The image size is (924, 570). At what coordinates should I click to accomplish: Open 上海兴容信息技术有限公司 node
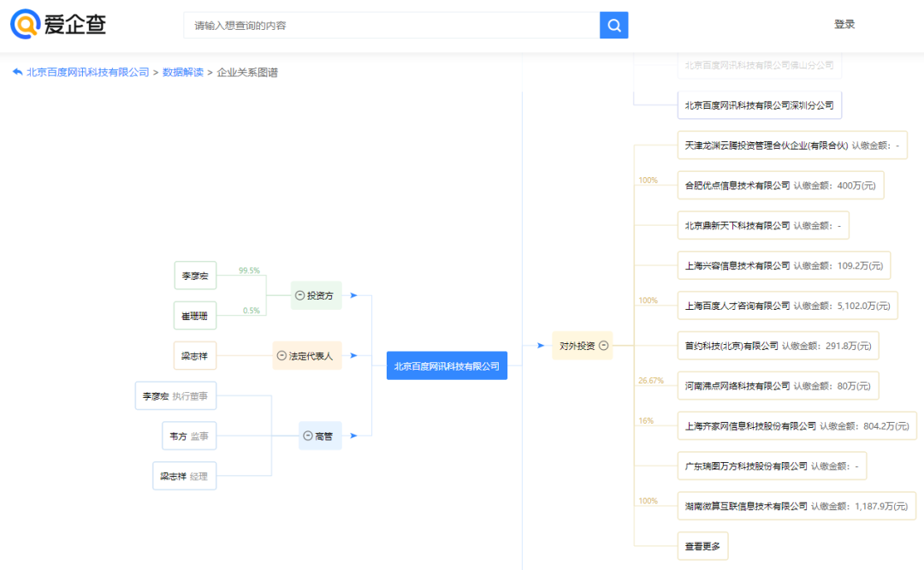(784, 265)
